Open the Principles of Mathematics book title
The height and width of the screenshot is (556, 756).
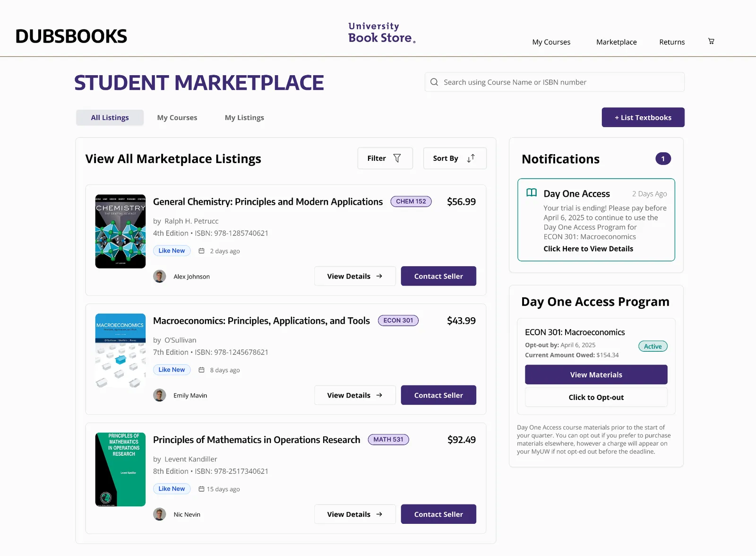257,440
